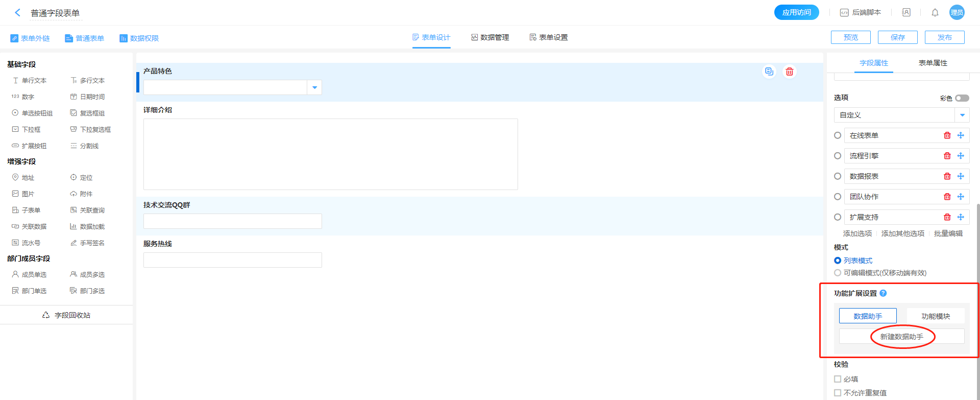
Task: Set 流程引擎 as the default option
Action: [x=838, y=156]
